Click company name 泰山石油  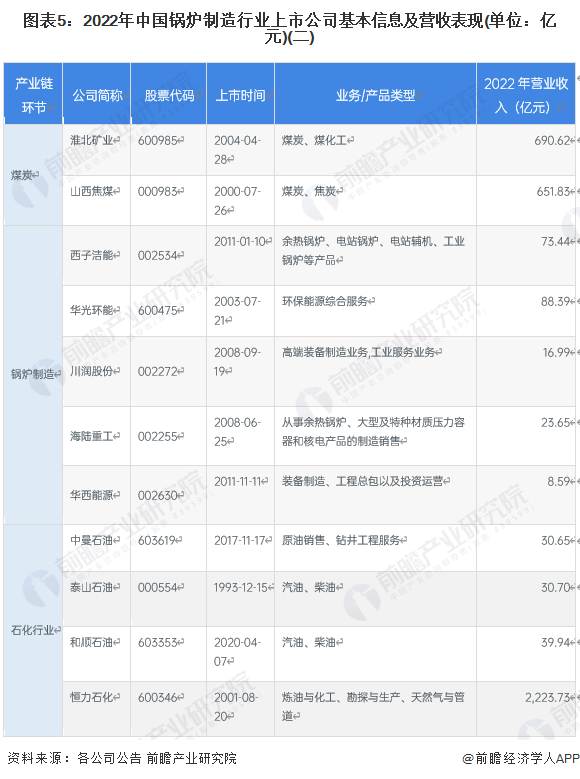(x=92, y=587)
